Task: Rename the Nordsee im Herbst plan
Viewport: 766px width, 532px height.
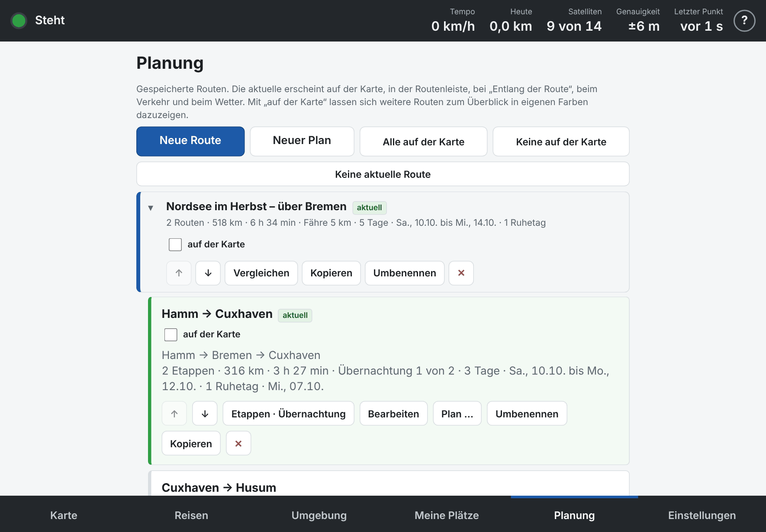Action: tap(405, 273)
